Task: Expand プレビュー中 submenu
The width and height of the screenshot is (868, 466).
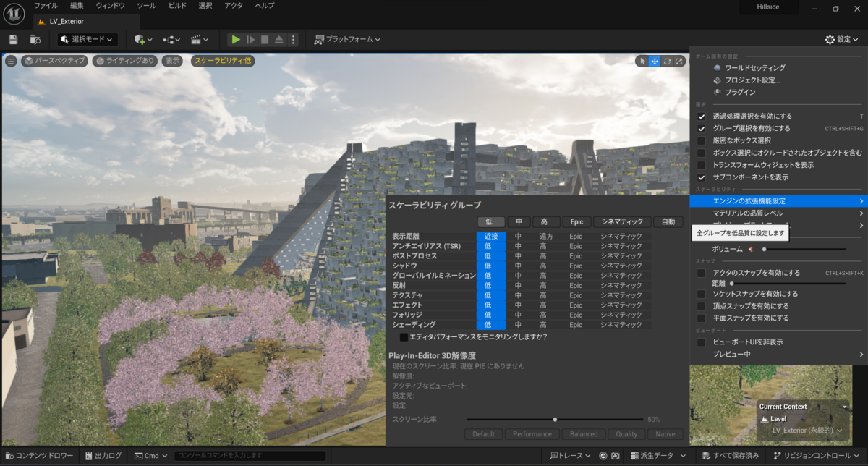Action: click(778, 354)
